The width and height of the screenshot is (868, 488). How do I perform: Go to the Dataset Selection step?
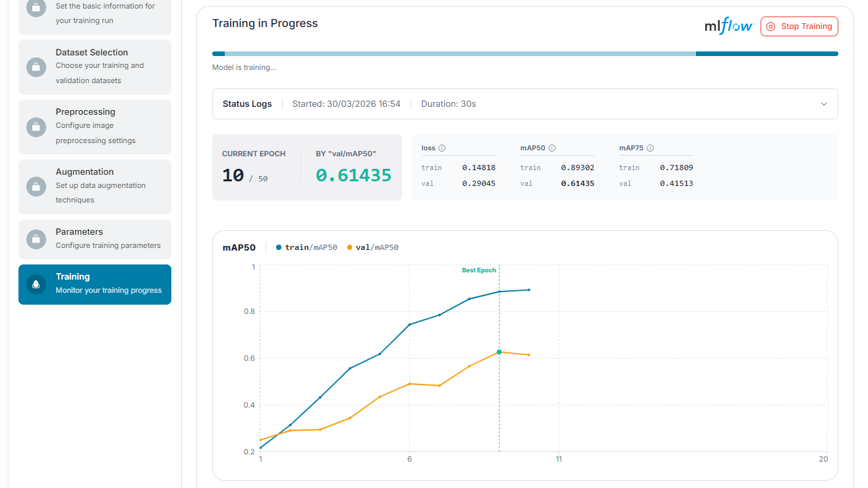tap(95, 67)
